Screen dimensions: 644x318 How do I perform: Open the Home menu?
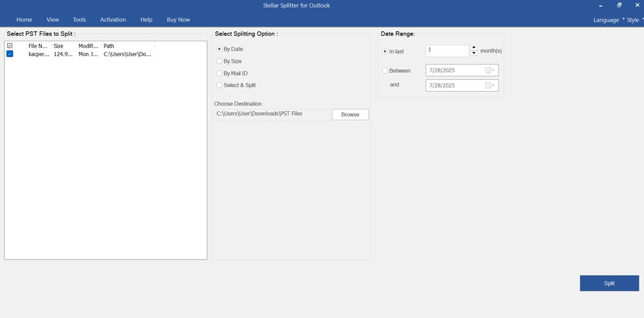(x=24, y=20)
